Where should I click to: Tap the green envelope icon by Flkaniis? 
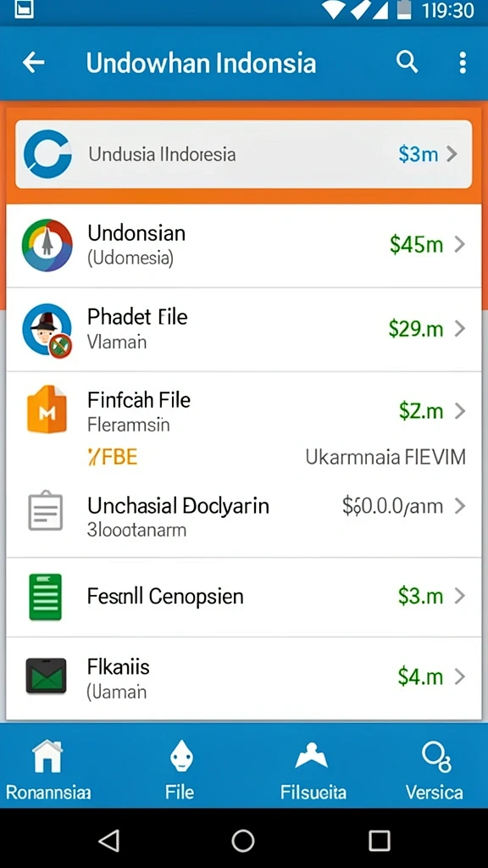pos(46,676)
